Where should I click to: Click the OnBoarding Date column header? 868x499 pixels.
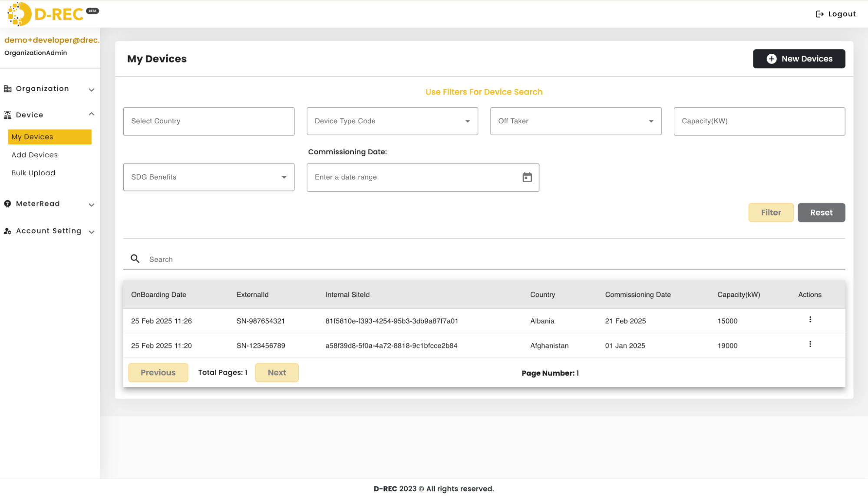point(158,295)
